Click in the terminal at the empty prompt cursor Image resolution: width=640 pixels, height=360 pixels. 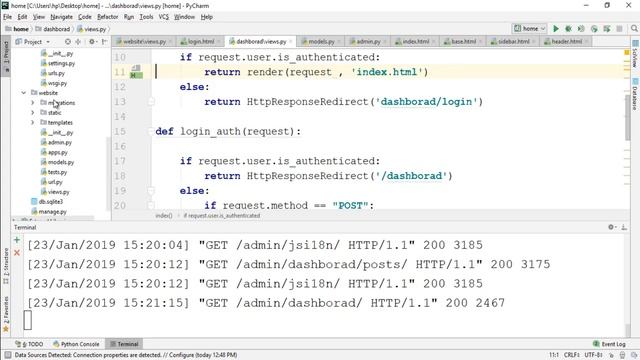(x=28, y=320)
